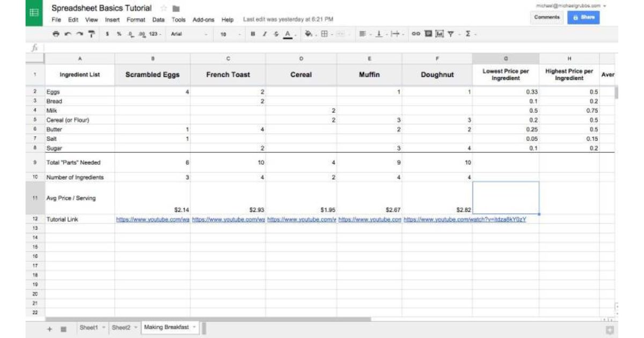This screenshot has width=644, height=338.
Task: Click the formula bar input field
Action: click(x=322, y=47)
